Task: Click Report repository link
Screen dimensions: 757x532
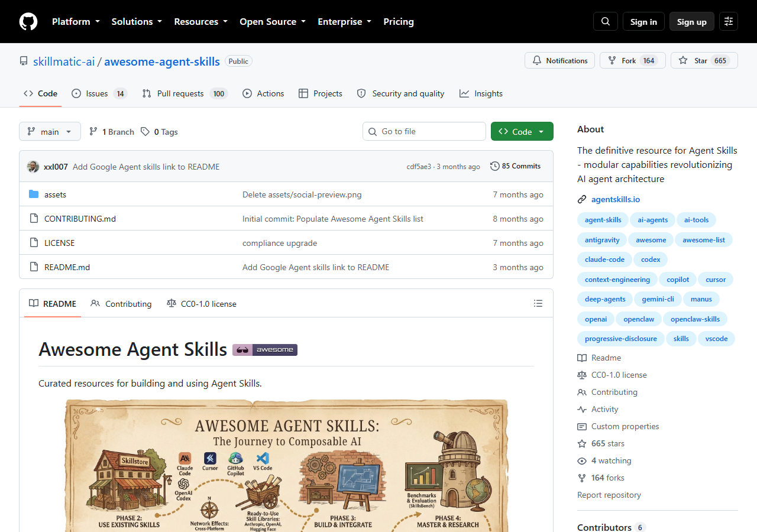Action: [x=609, y=495]
